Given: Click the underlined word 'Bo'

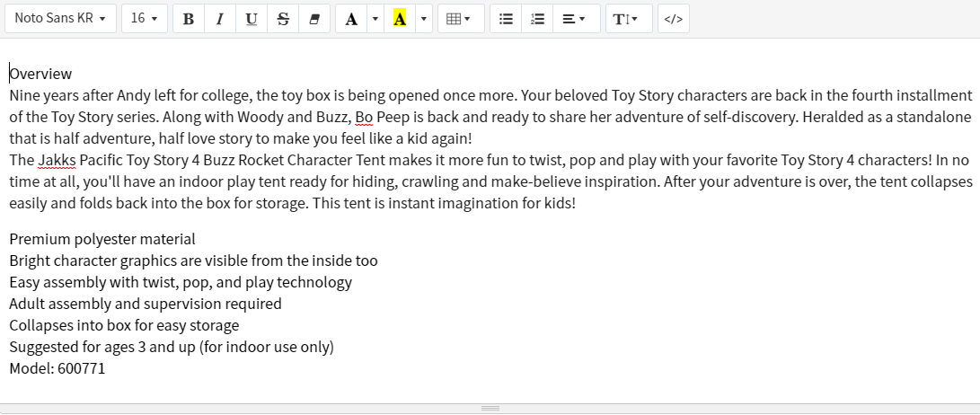Looking at the screenshot, I should click(364, 117).
